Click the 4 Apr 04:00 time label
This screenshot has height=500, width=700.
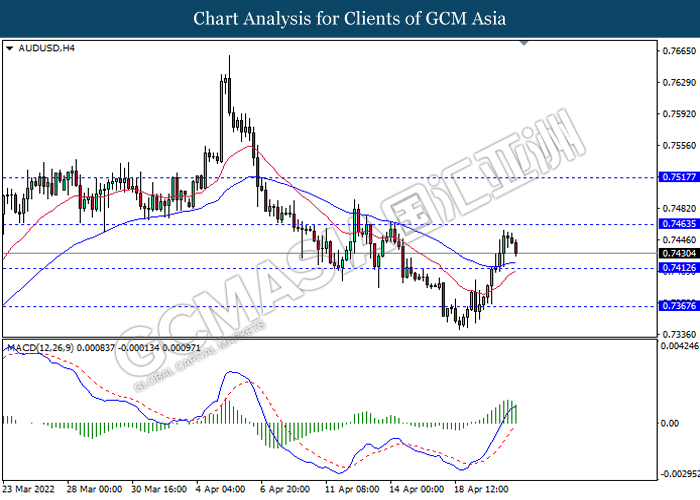[x=221, y=489]
